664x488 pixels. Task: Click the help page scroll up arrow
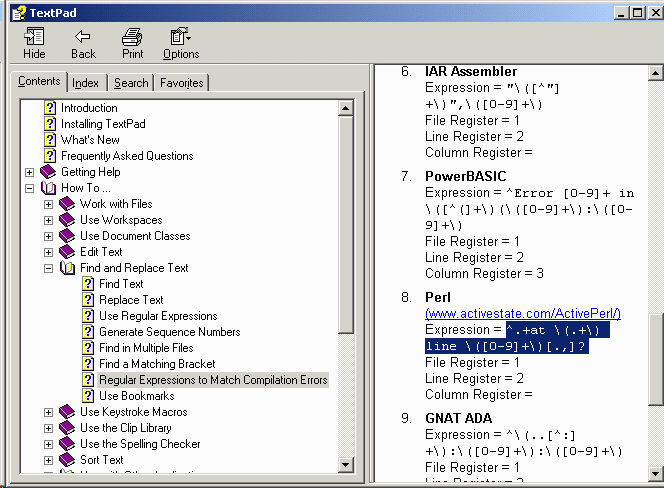point(655,73)
